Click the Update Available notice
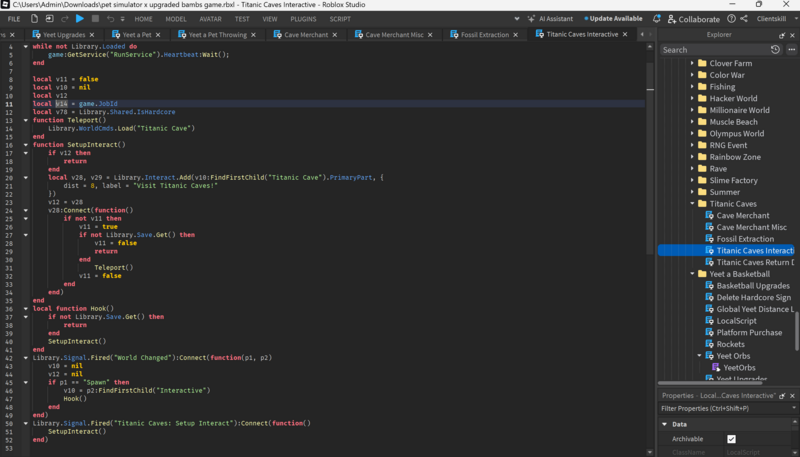The height and width of the screenshot is (457, 800). (x=615, y=18)
